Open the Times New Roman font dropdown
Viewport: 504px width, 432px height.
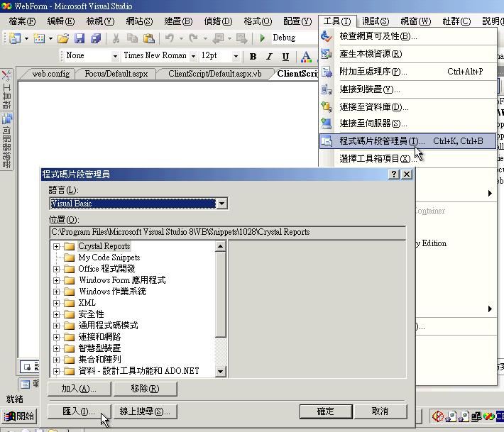pos(193,56)
